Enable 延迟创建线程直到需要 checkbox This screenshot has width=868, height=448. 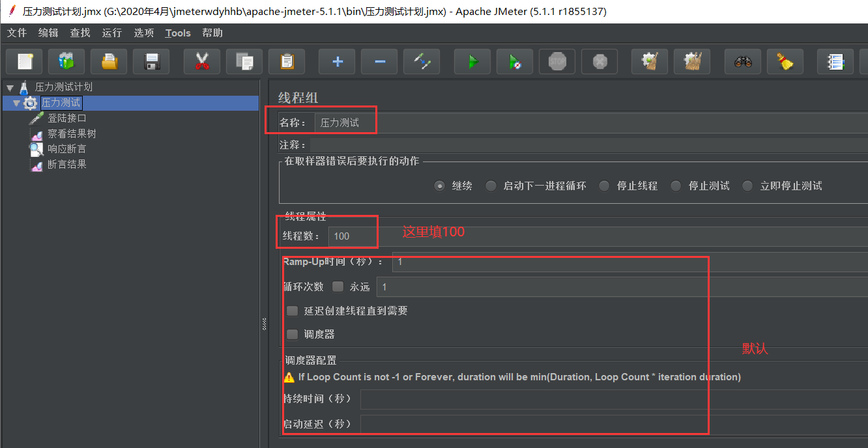(x=293, y=311)
